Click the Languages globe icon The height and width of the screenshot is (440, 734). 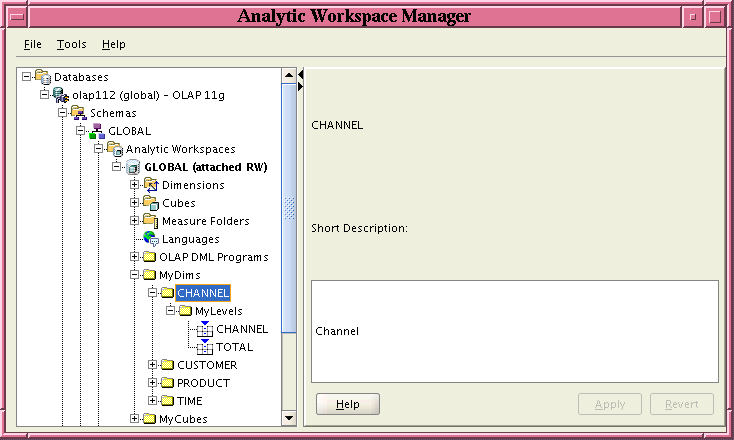(150, 239)
